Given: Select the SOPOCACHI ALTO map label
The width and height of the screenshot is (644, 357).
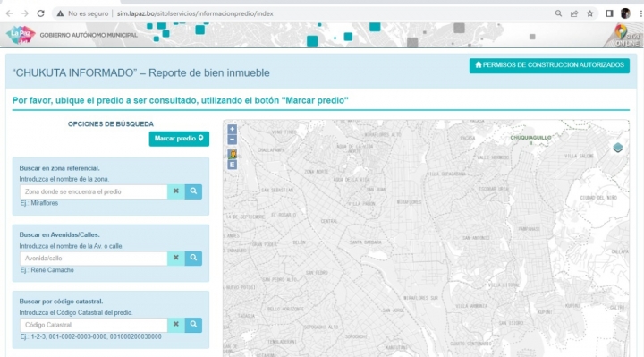Looking at the screenshot, I should 321,327.
